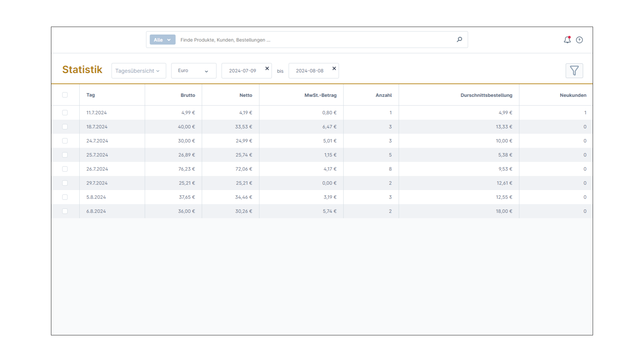Viewport: 644px width, 362px height.
Task: Open the help question mark icon
Action: point(579,40)
